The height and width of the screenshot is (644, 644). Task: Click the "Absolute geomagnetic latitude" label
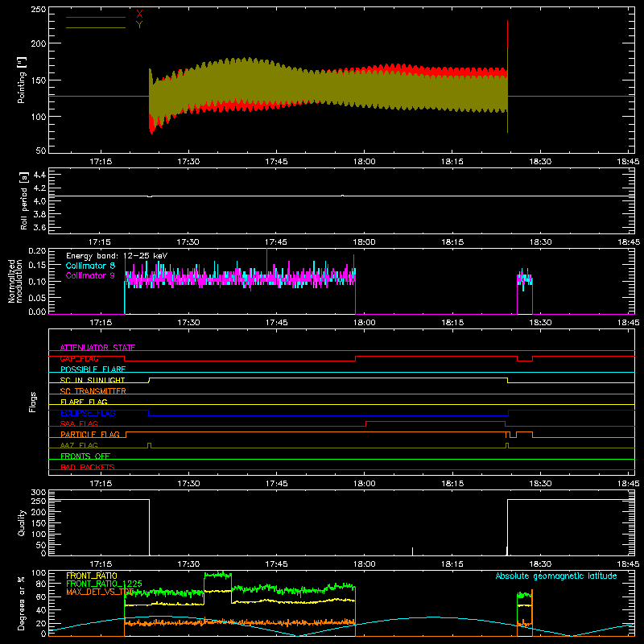coord(556,576)
